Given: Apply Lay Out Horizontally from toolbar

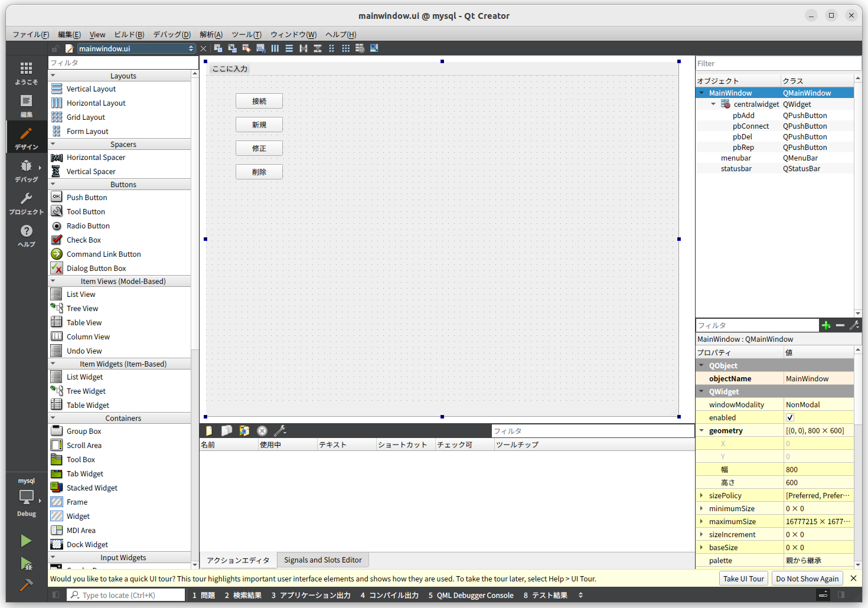Looking at the screenshot, I should tap(275, 48).
